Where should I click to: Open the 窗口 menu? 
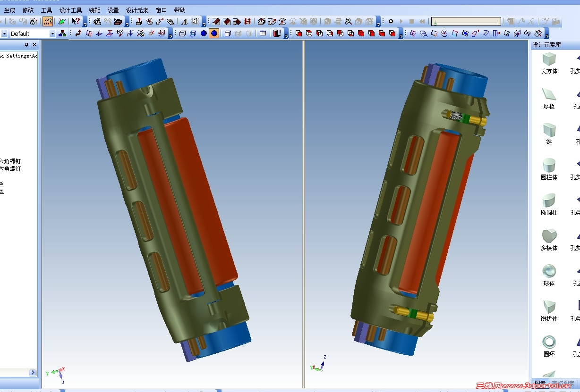[161, 10]
